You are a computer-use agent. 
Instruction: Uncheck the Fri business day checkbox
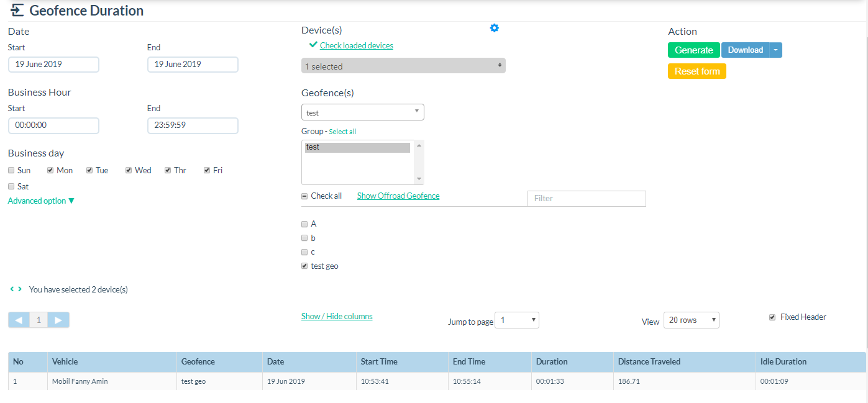click(x=207, y=170)
